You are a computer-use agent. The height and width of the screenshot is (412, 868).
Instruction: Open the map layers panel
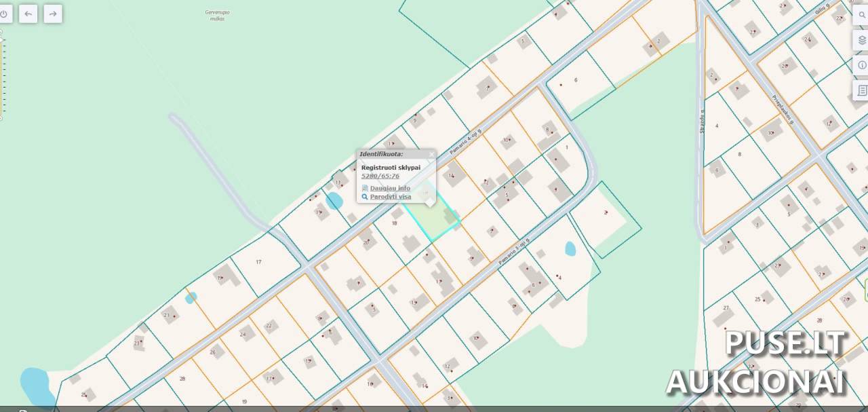(862, 41)
